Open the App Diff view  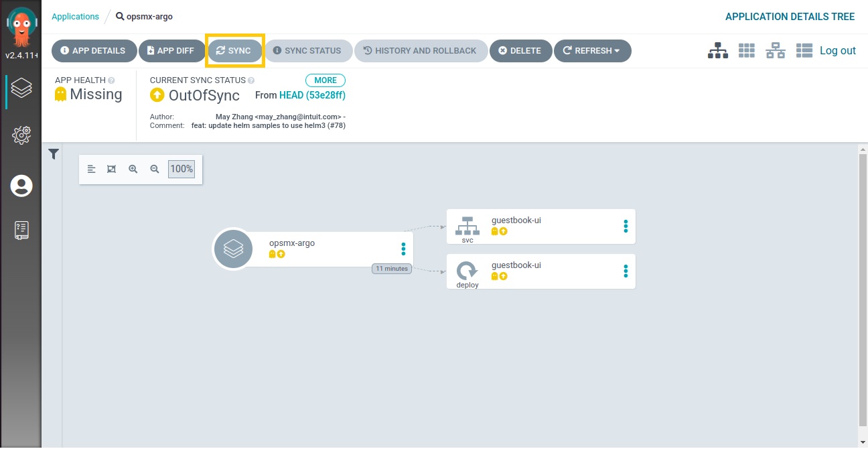click(171, 51)
